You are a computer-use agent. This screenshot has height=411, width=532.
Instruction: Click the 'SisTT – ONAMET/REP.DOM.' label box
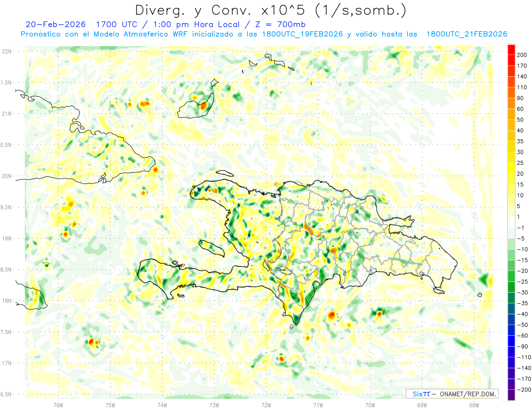coord(452,394)
